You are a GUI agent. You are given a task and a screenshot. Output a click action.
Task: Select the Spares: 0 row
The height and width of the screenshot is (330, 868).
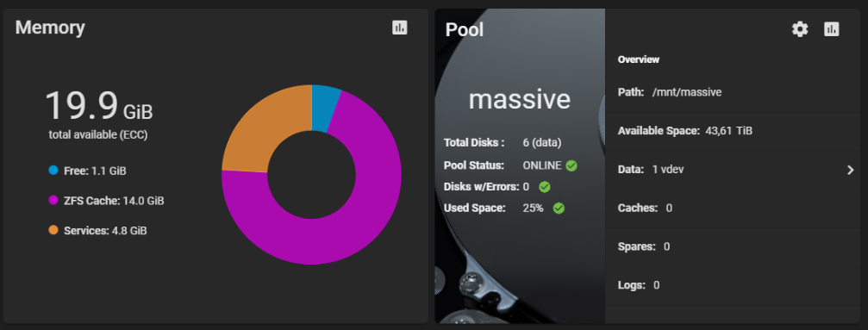(733, 247)
